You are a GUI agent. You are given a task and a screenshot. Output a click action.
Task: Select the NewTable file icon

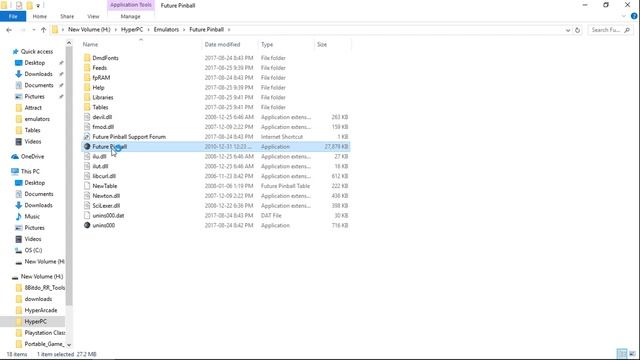tap(87, 186)
